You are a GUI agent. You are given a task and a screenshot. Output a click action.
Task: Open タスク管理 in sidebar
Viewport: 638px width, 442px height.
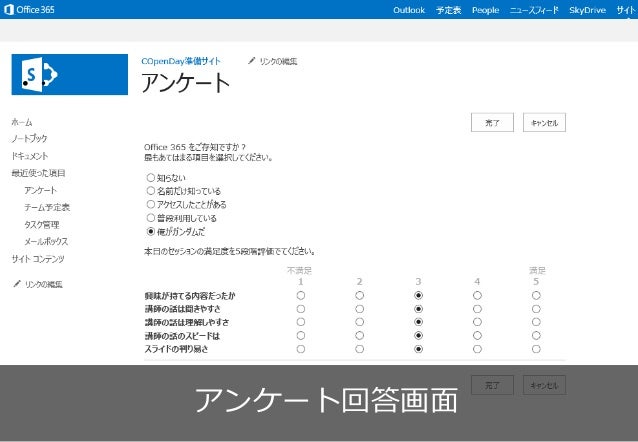pyautogui.click(x=42, y=224)
